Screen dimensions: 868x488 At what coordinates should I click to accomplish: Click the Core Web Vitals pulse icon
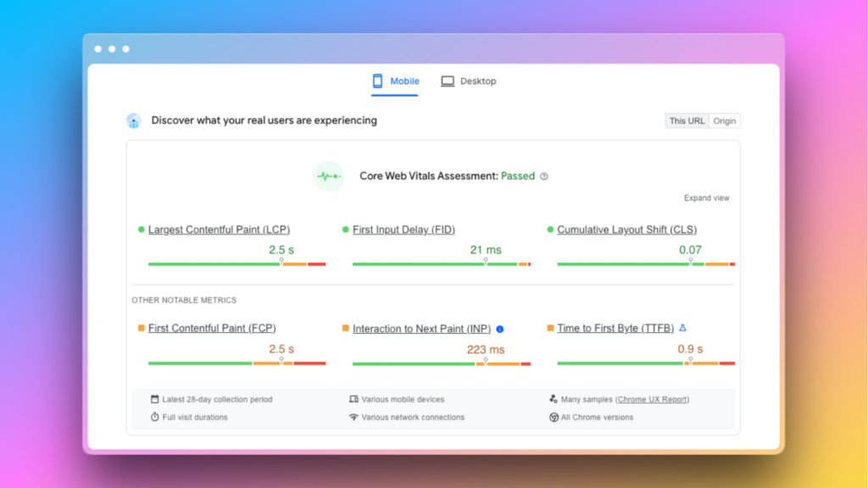(329, 176)
